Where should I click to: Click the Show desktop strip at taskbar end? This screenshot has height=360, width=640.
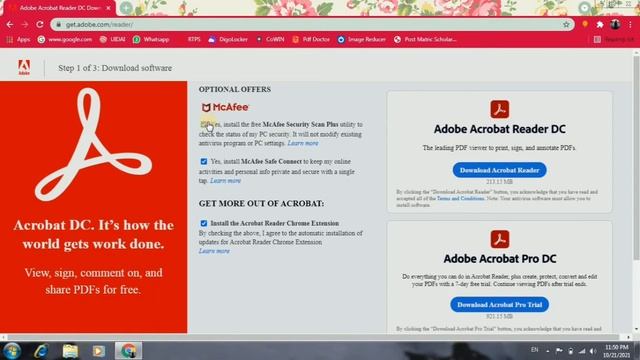[x=637, y=351]
